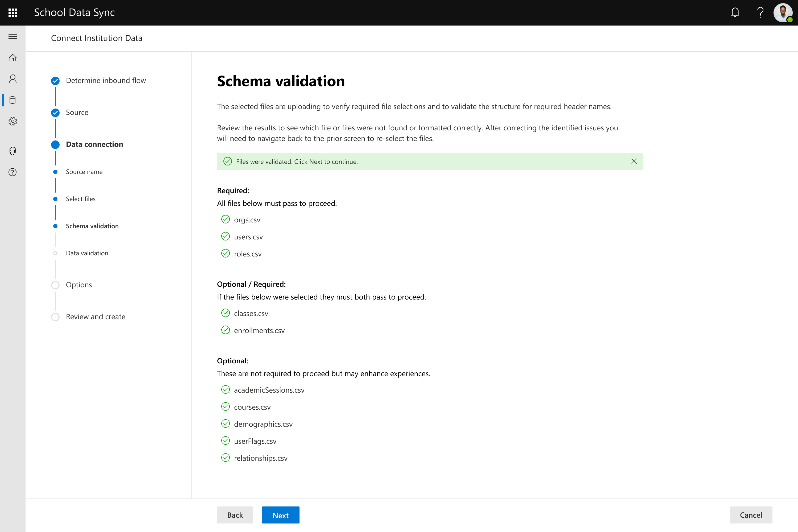
Task: Click the orgs.csv file name
Action: (247, 220)
